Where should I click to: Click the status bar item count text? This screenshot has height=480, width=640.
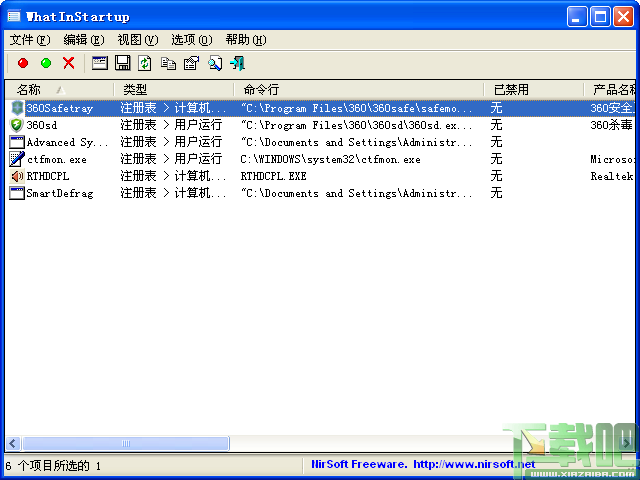pyautogui.click(x=53, y=465)
